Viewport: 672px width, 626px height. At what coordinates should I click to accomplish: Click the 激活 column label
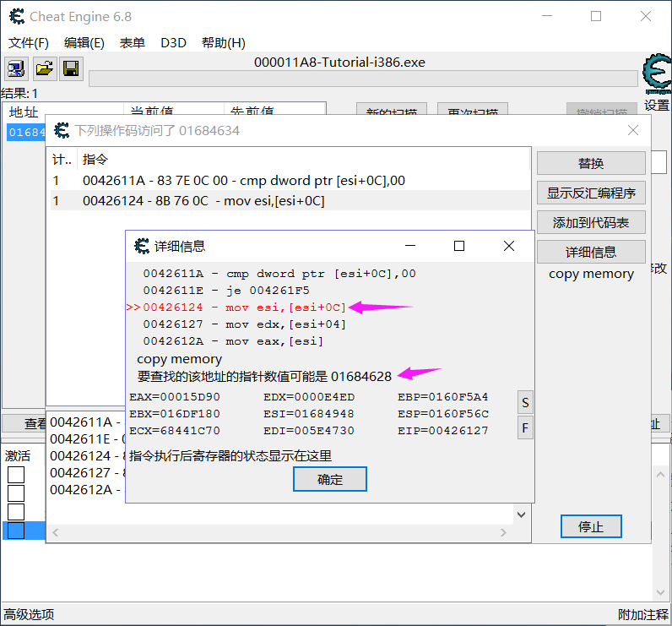(18, 455)
